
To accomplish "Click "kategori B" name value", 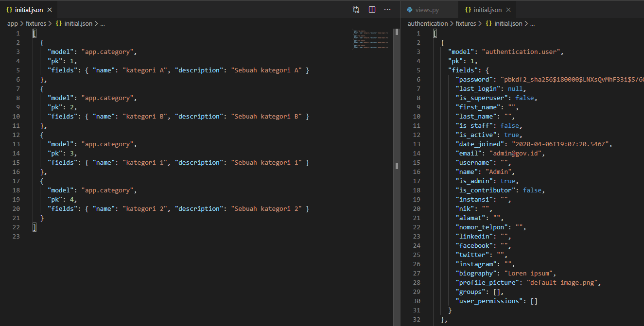I will (144, 117).
